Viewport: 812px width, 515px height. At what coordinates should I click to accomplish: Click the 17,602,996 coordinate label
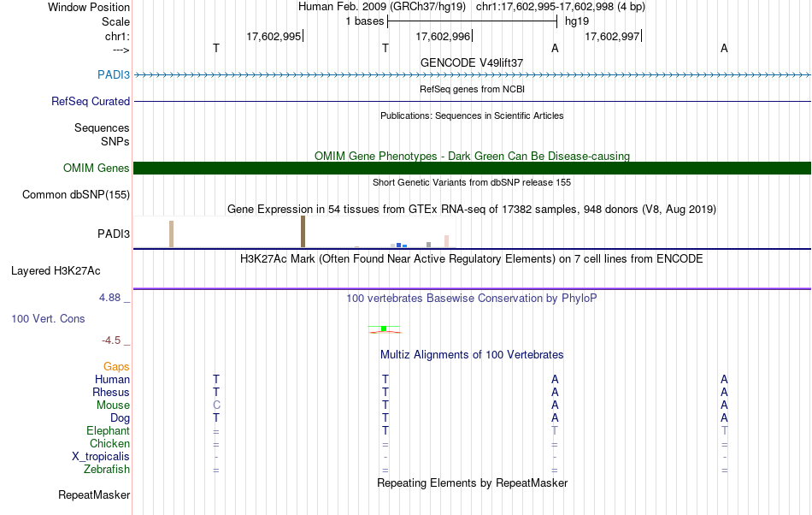click(x=443, y=36)
